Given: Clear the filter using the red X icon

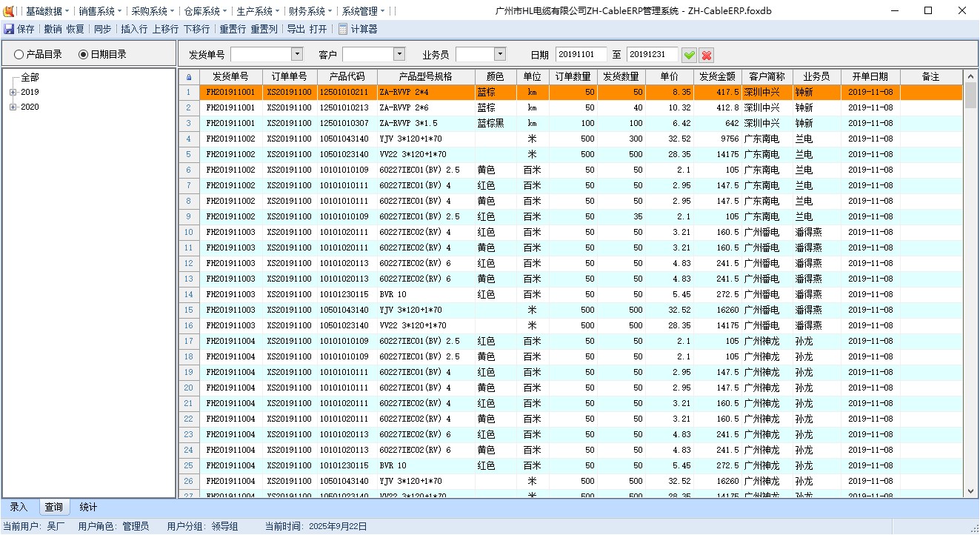Looking at the screenshot, I should pyautogui.click(x=707, y=55).
